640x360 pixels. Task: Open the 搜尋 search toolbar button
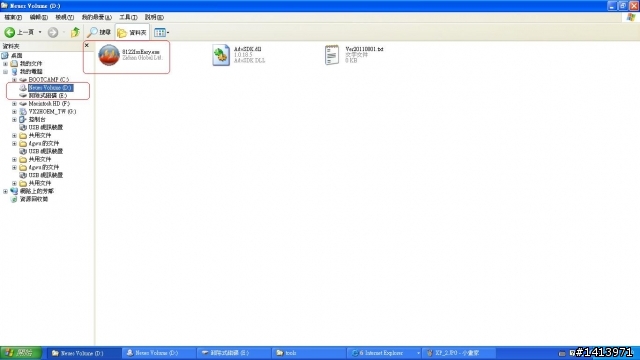pyautogui.click(x=99, y=32)
